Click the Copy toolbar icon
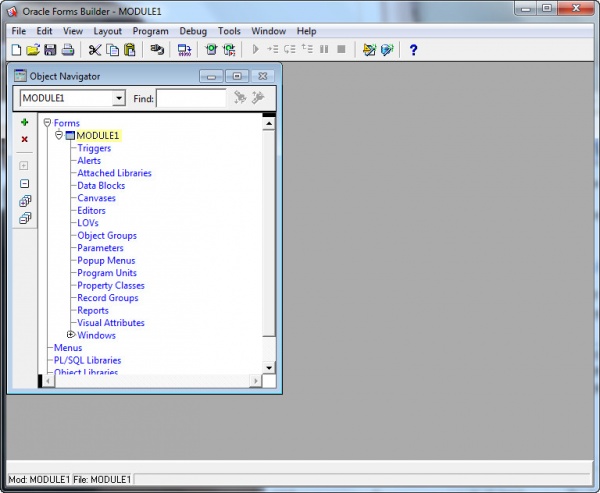600x493 pixels. pos(112,50)
